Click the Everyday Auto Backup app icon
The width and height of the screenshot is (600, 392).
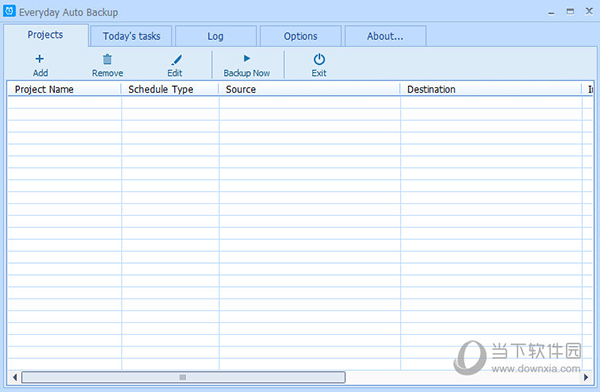point(9,11)
